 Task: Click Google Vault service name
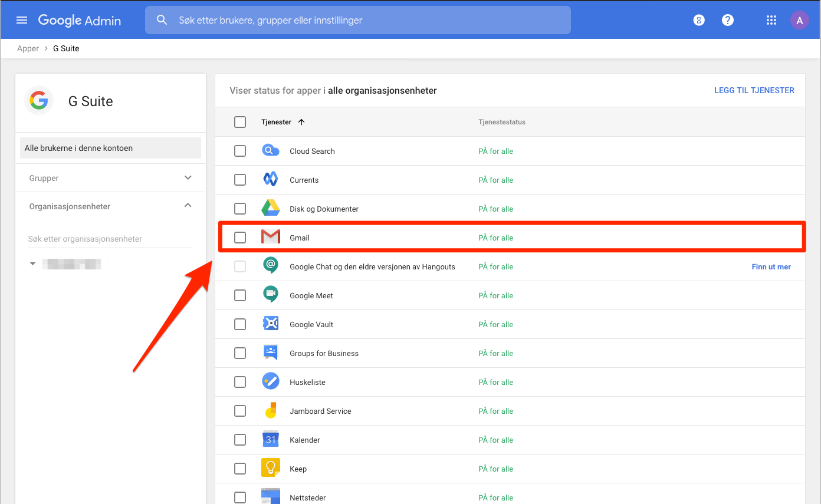click(x=311, y=324)
